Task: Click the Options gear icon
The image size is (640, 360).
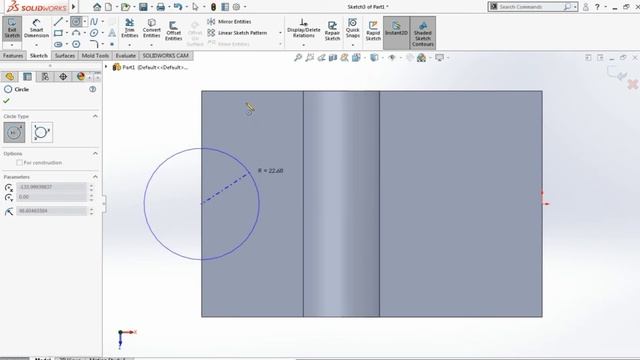Action: pos(236,7)
